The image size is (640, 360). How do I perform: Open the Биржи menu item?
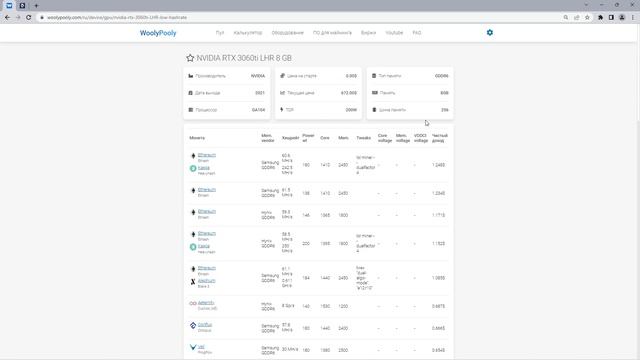(x=369, y=33)
